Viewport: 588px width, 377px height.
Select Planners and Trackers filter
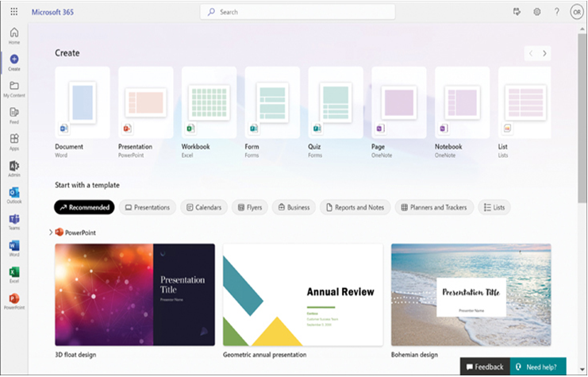click(434, 207)
